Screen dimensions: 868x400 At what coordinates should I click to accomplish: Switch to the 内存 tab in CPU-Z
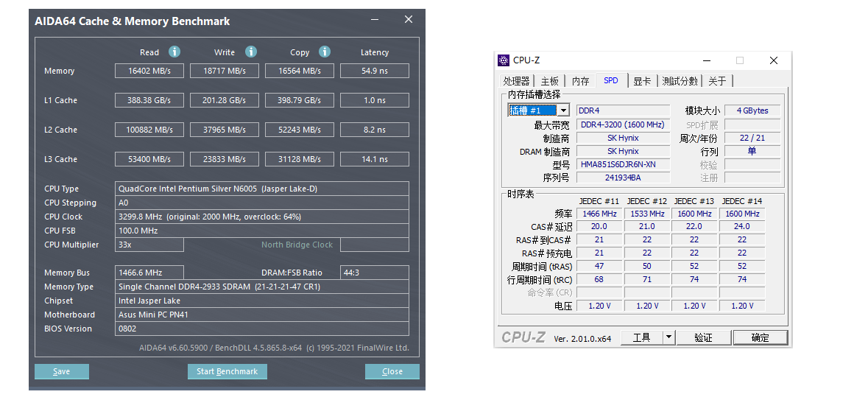pyautogui.click(x=580, y=82)
